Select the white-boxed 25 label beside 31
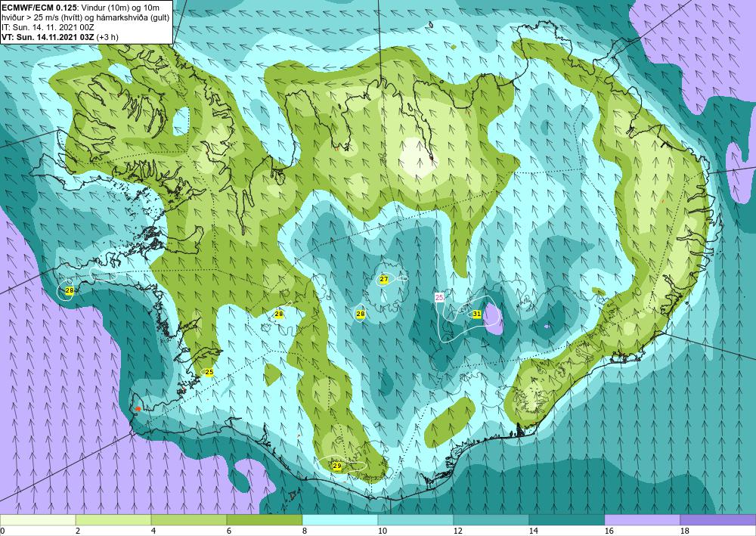Viewport: 756px width, 536px height. [439, 297]
